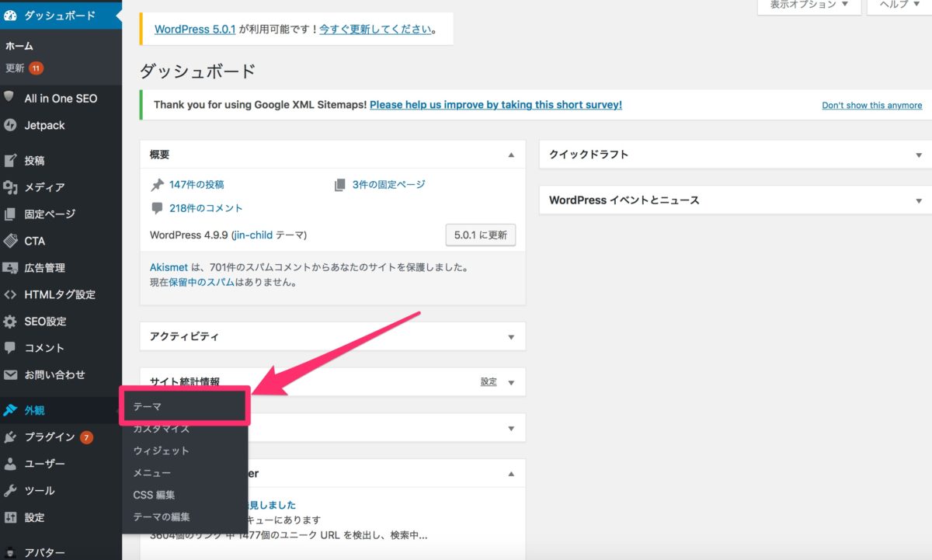Click the All in One SEO shield icon
Image resolution: width=932 pixels, height=560 pixels.
coord(10,98)
